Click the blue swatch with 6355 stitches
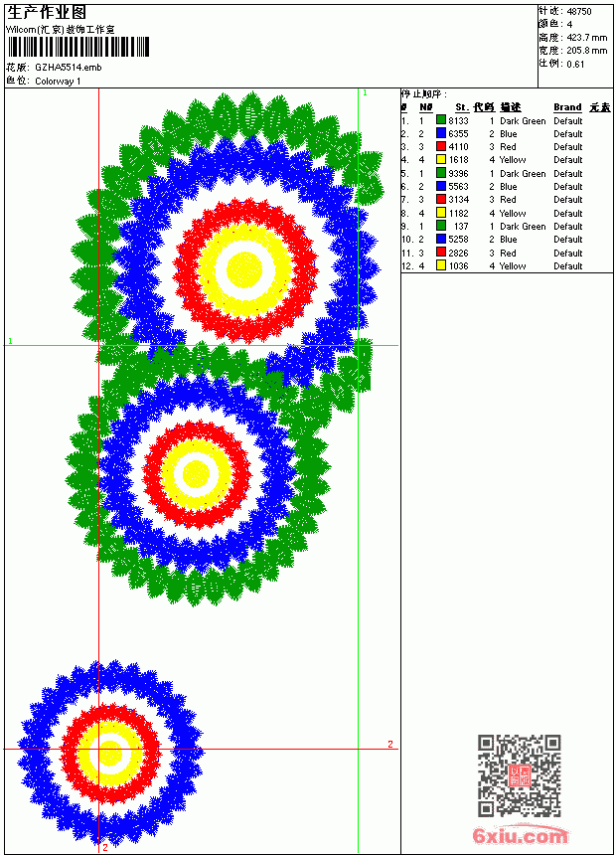This screenshot has width=616, height=855. [x=441, y=133]
